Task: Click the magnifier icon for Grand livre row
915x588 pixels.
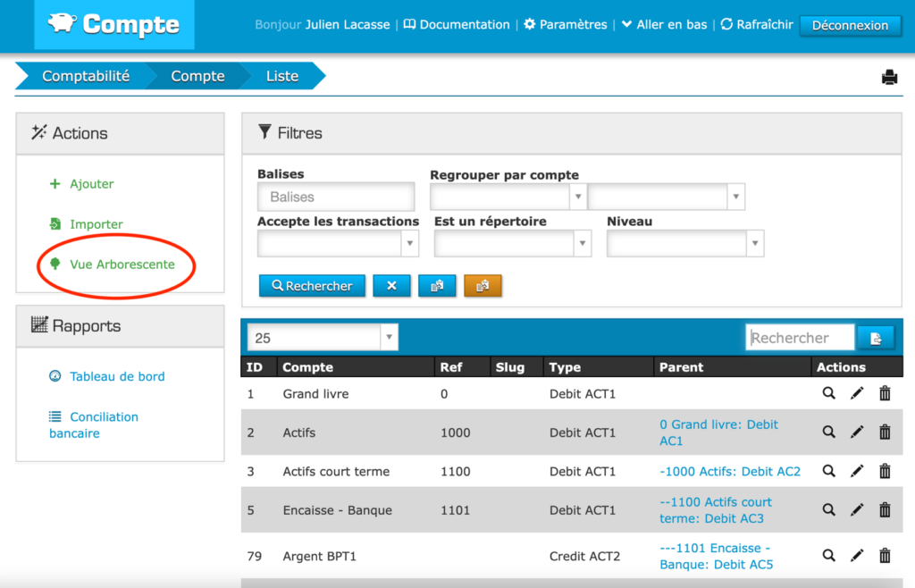Action: click(828, 393)
